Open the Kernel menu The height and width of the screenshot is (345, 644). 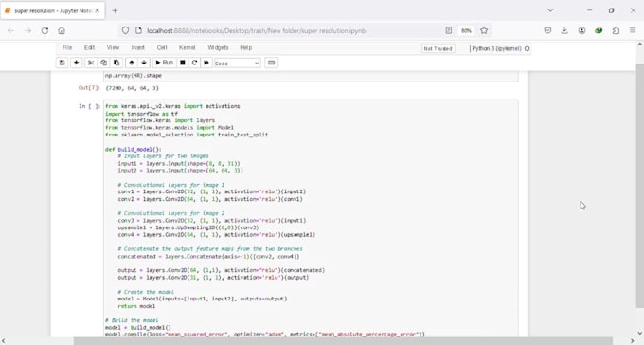tap(188, 47)
